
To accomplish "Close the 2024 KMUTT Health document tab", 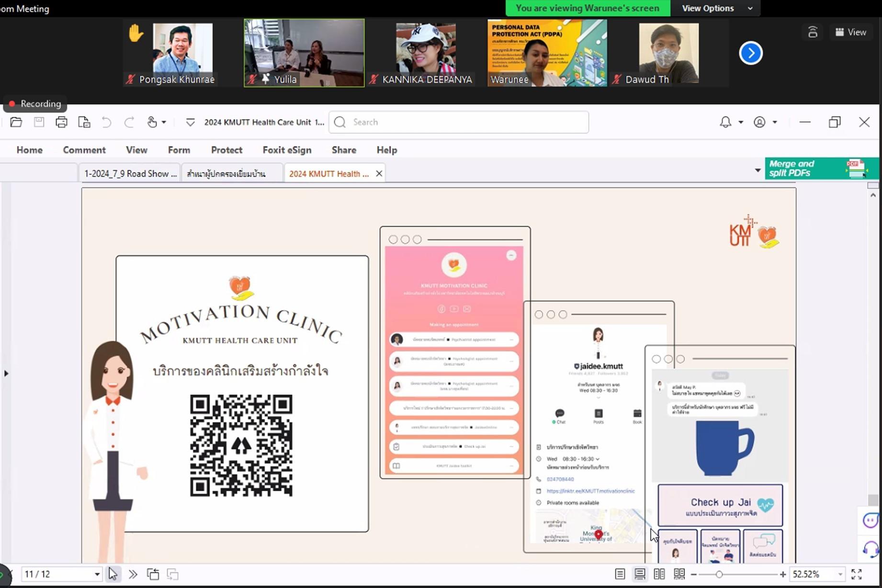I will click(x=379, y=173).
